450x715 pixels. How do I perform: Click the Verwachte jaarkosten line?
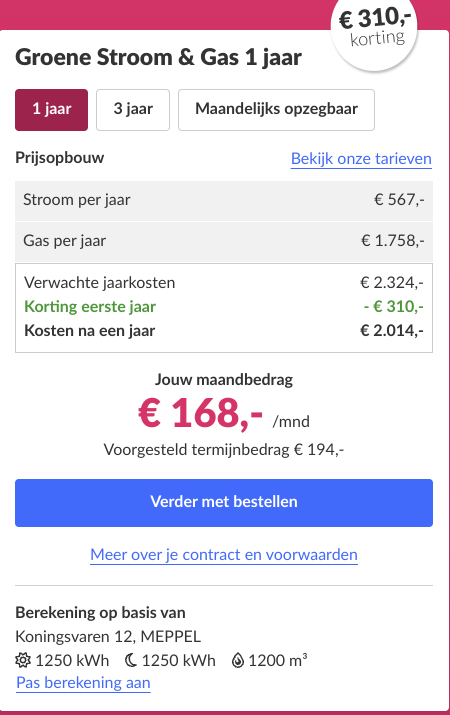coord(224,283)
